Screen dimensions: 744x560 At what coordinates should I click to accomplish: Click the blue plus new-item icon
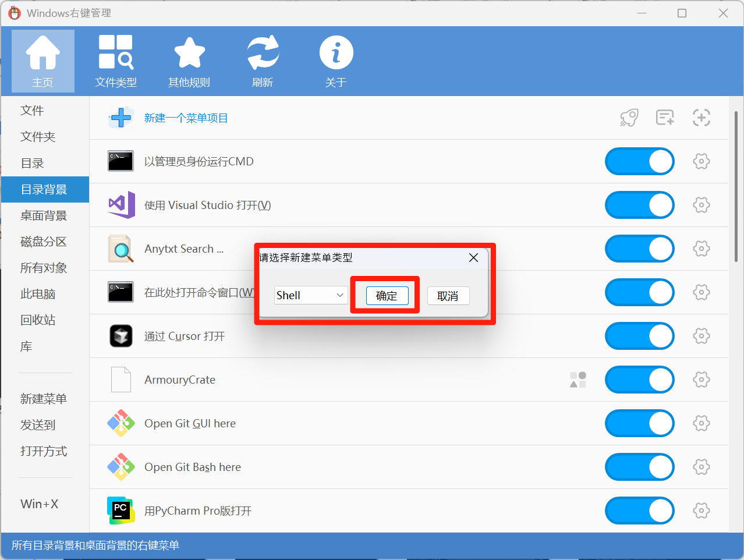click(121, 118)
